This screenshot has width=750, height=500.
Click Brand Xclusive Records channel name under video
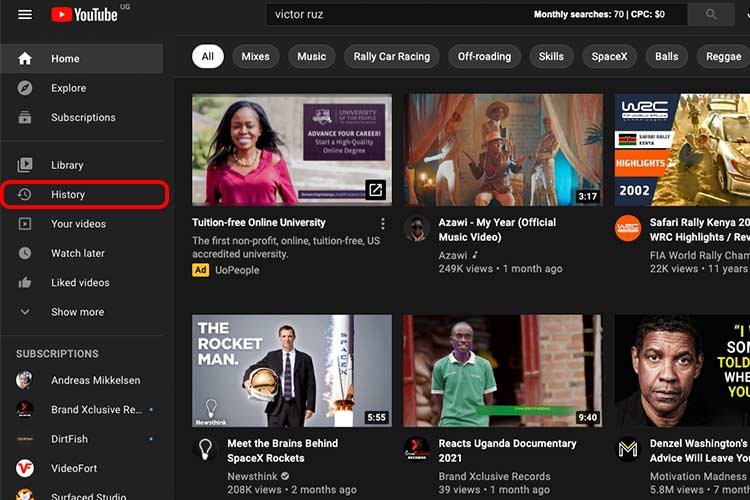[x=495, y=477]
